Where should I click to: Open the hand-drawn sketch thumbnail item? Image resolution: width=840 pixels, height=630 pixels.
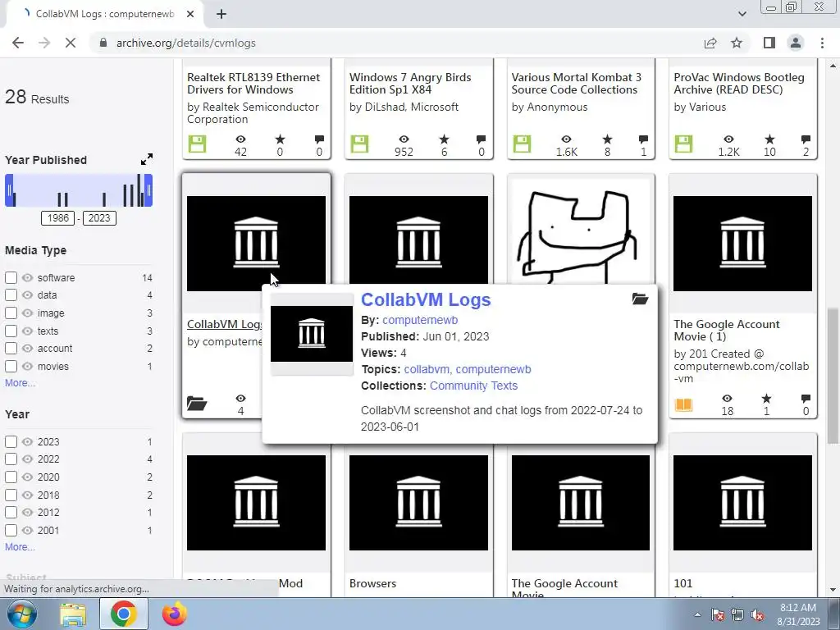click(x=580, y=233)
